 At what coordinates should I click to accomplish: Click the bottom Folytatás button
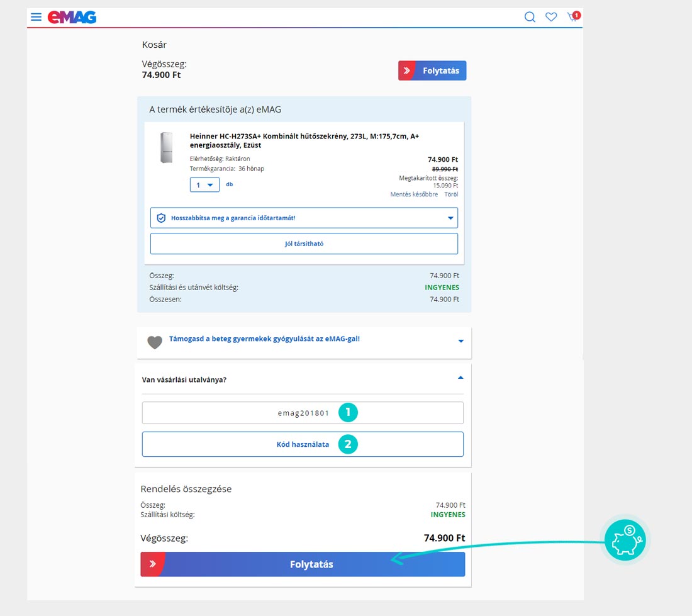[x=303, y=564]
